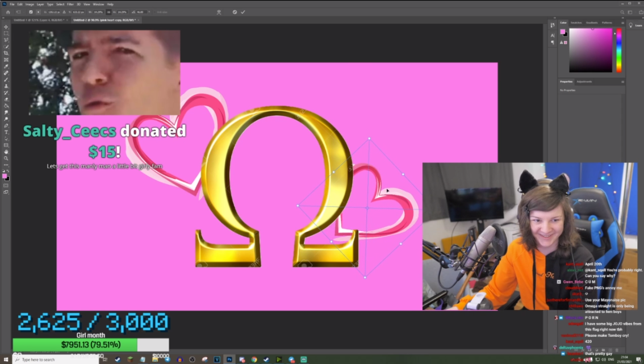Viewport: 644px width, 364px height.
Task: Click the hue spectrum slider bar
Action: tap(619, 50)
